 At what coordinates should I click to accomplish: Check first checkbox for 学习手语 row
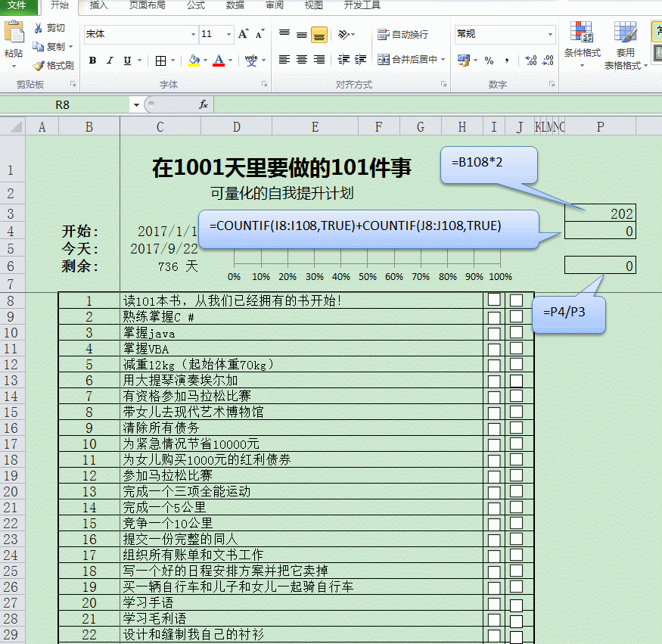tap(494, 603)
